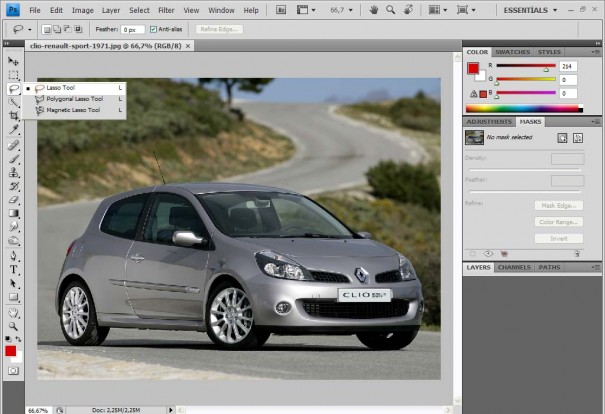Select the Lasso tool in toolbox
Screen dimensions: 605x414
pos(14,89)
